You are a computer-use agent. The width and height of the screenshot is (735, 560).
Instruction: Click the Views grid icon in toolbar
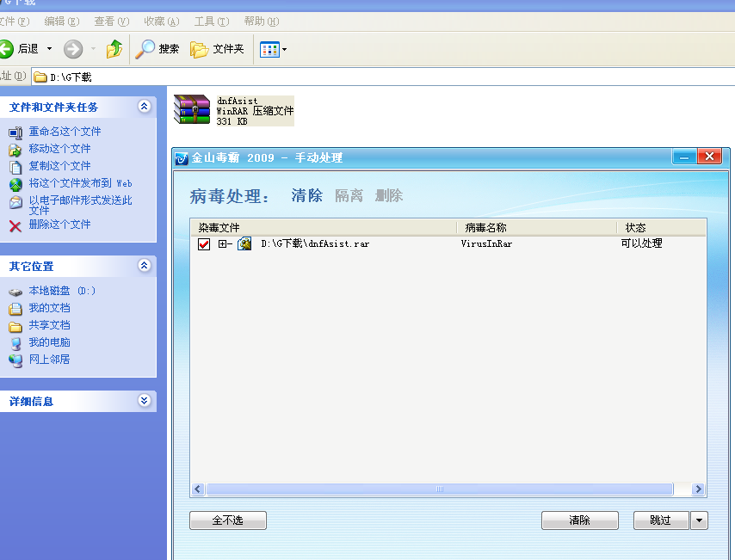[269, 49]
